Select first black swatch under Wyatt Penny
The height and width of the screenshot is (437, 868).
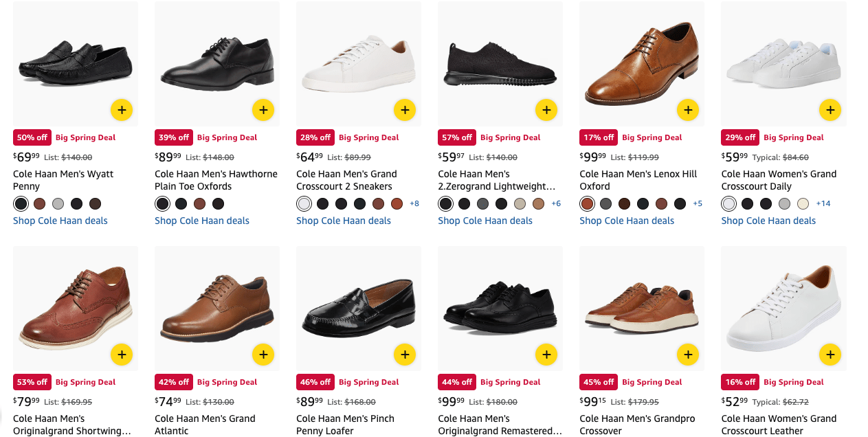coord(21,203)
